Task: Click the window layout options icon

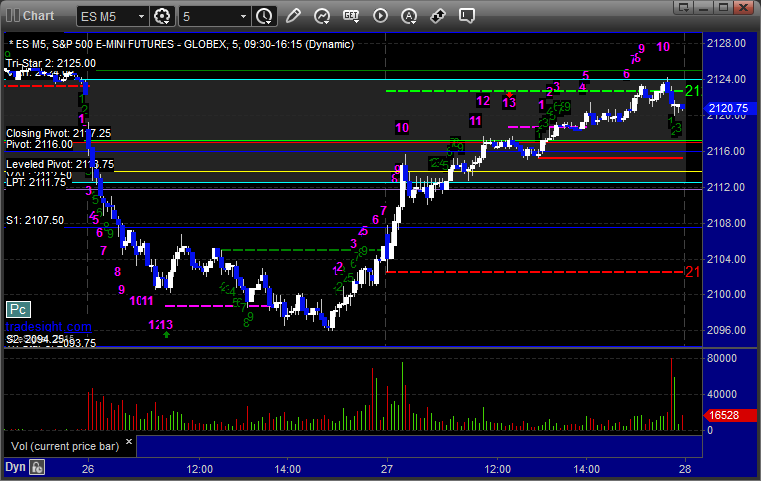Action: 684,7
